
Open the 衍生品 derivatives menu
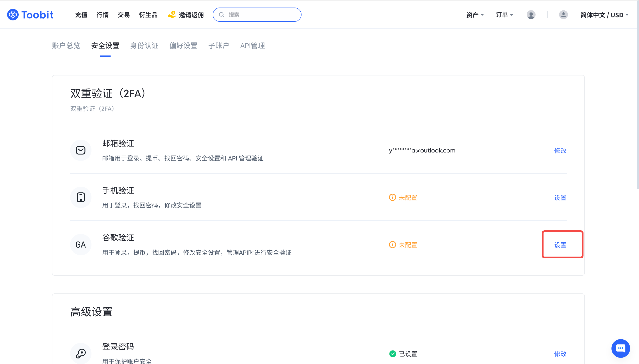coord(148,15)
